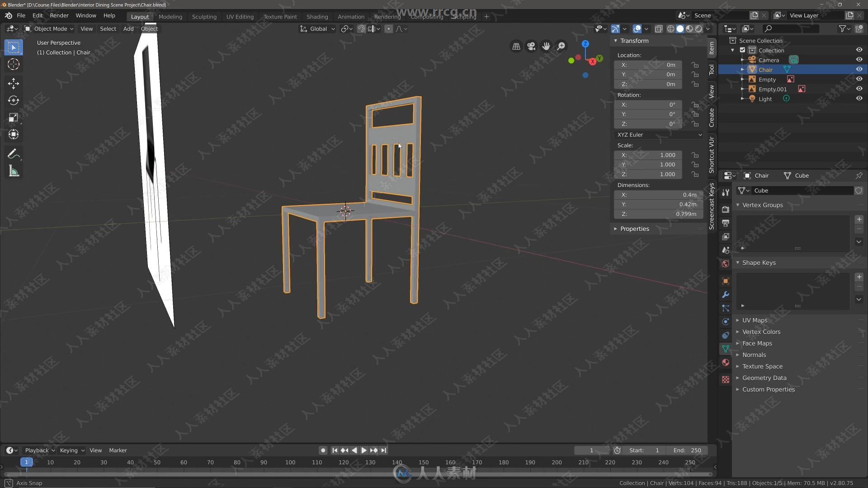Open the Object menu in header
868x488 pixels.
149,28
